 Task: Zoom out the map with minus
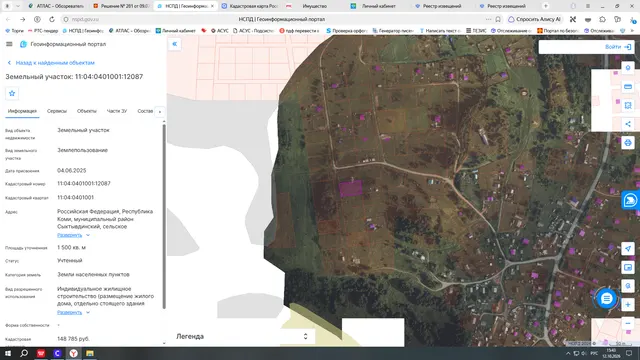628,324
